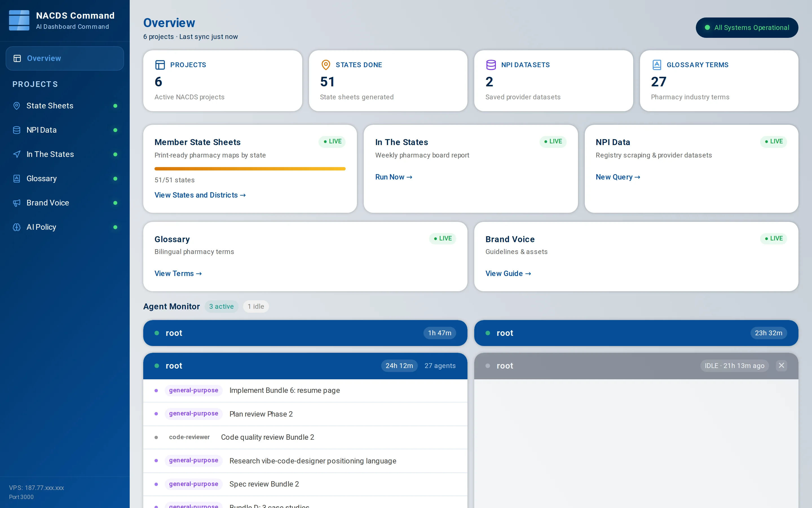The image size is (812, 508).
Task: Start a New Query on NPI Data card
Action: tap(618, 177)
